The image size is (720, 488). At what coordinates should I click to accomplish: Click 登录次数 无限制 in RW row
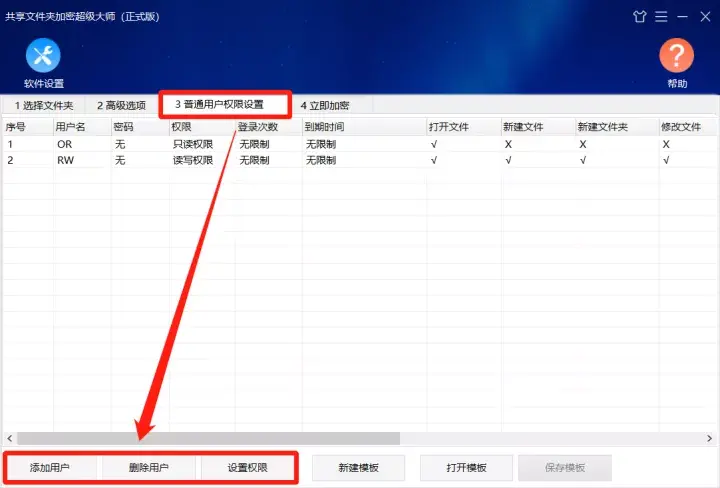(x=254, y=160)
